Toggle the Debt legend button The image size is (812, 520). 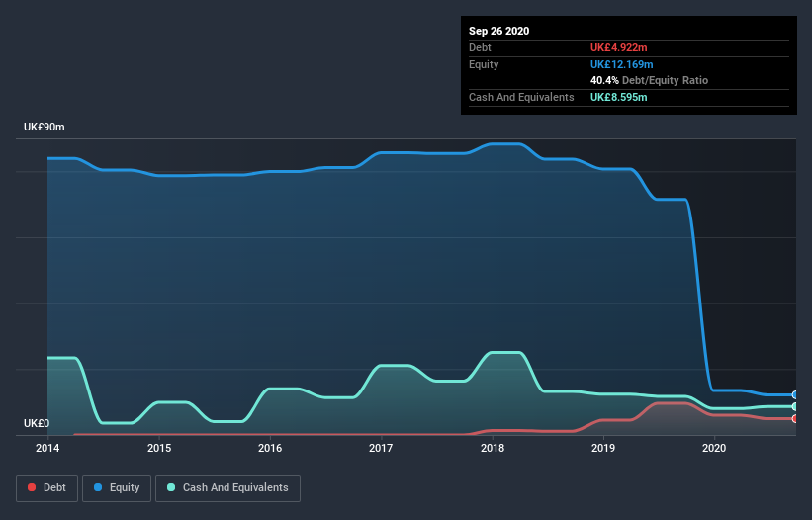[46, 488]
